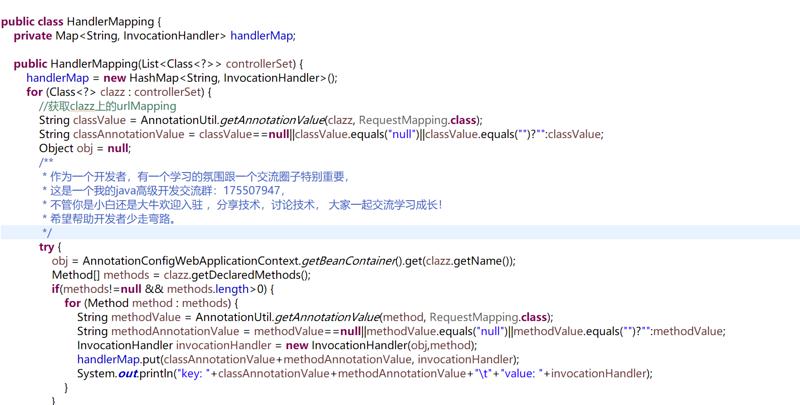Click "methods.length>0" in the if condition
The image size is (800, 405).
(217, 289)
